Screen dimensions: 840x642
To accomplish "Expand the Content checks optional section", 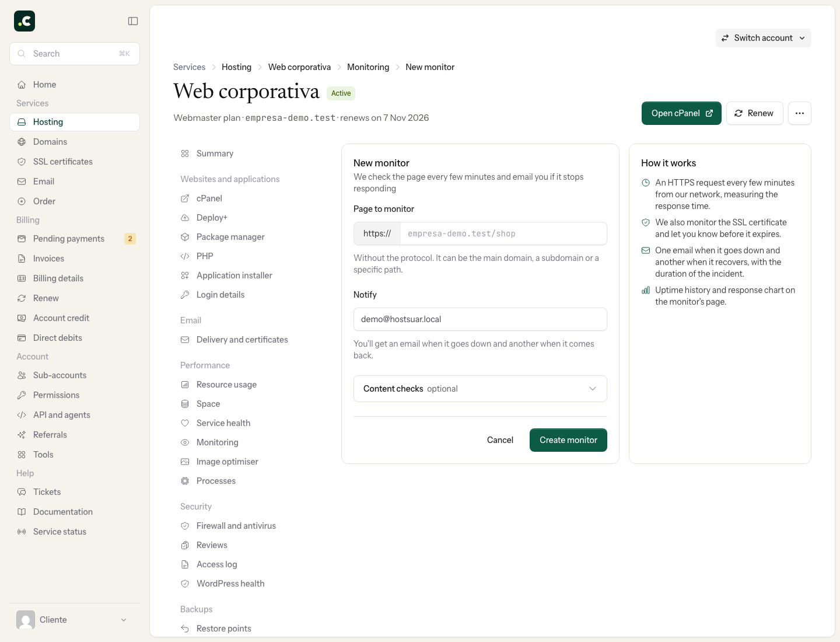I will coord(480,389).
